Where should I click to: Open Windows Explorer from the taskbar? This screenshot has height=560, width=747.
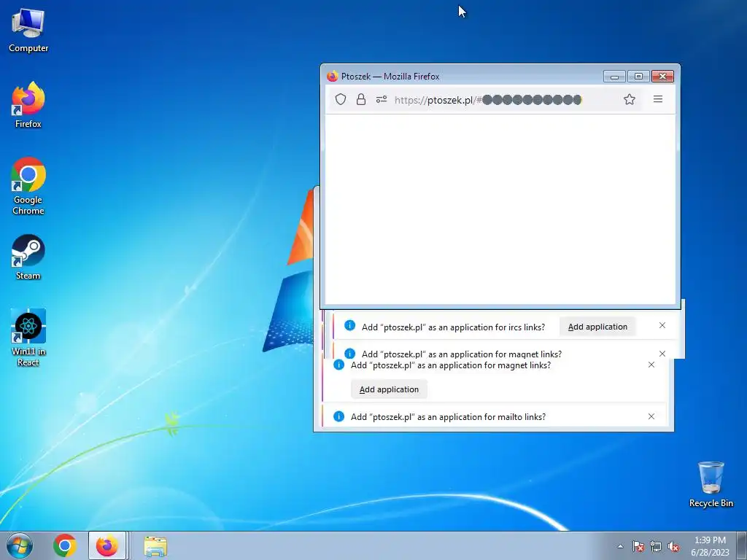[155, 546]
